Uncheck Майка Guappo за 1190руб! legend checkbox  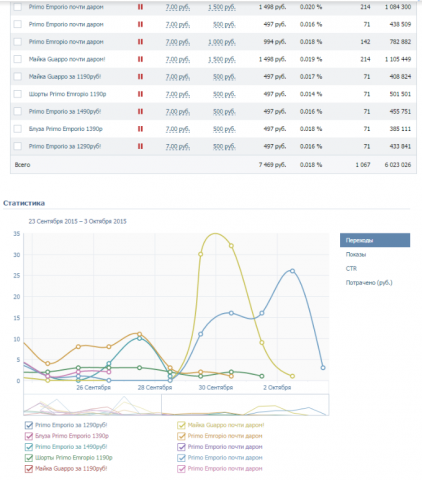tap(29, 469)
